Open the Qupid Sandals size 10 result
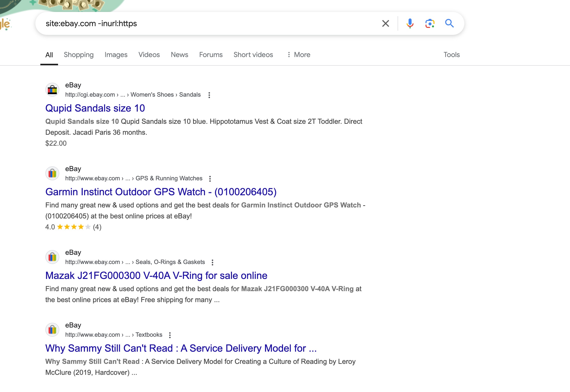 point(95,108)
